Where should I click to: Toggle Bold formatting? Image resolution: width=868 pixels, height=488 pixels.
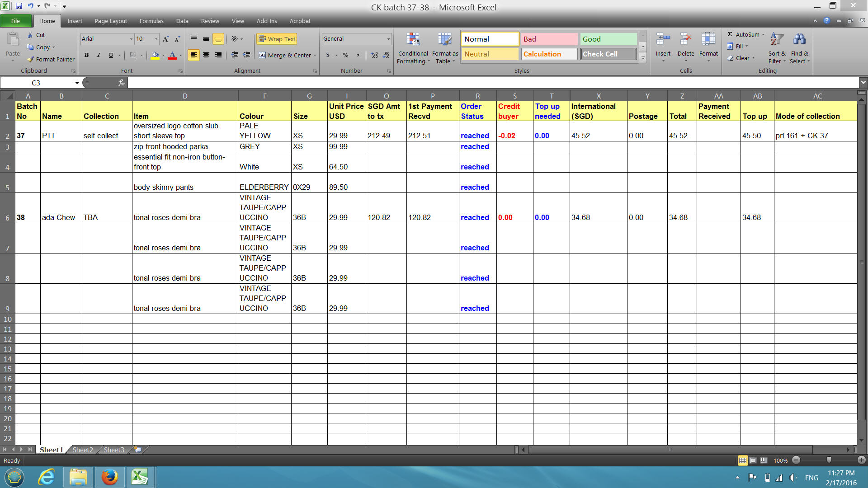click(x=86, y=55)
